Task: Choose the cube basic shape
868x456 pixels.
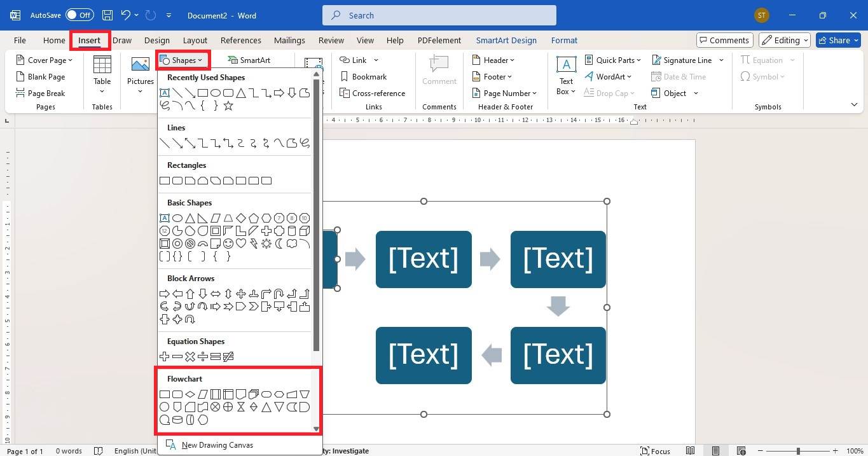Action: pyautogui.click(x=305, y=231)
